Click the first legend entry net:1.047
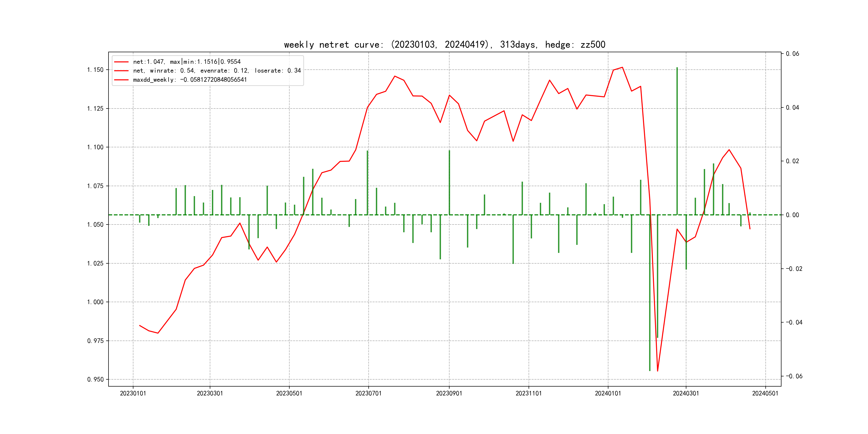Viewport: 868px width, 434px height. (x=187, y=62)
